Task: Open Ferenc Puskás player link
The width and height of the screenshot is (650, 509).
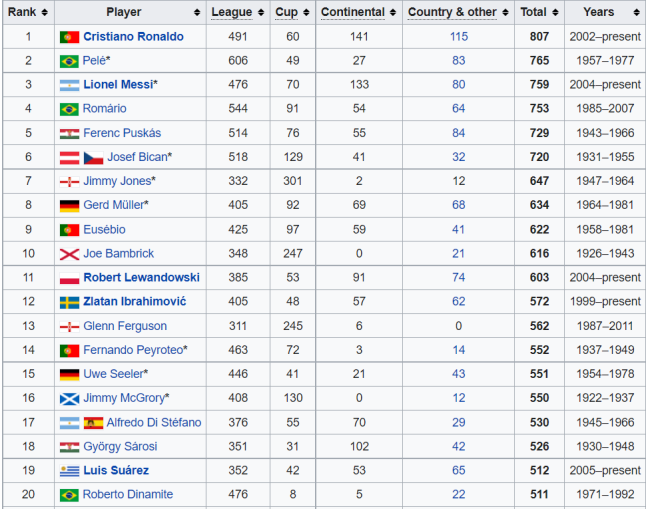Action: [x=122, y=133]
